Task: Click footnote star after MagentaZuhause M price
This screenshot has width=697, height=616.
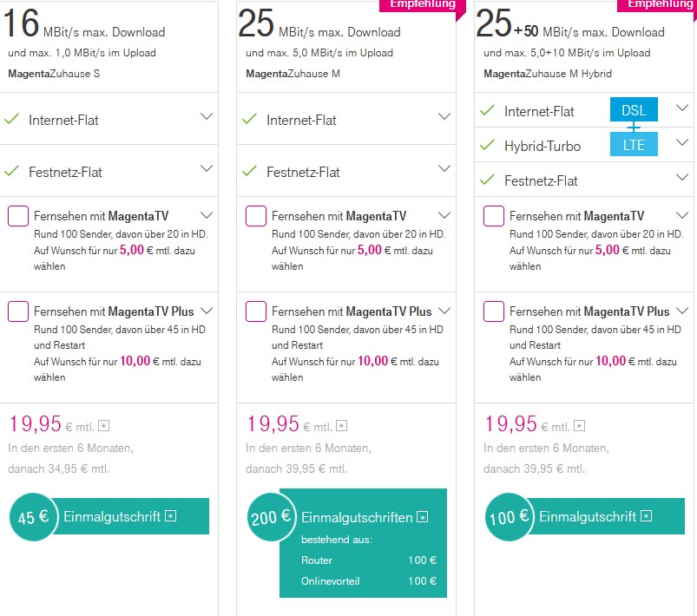Action: tap(341, 426)
